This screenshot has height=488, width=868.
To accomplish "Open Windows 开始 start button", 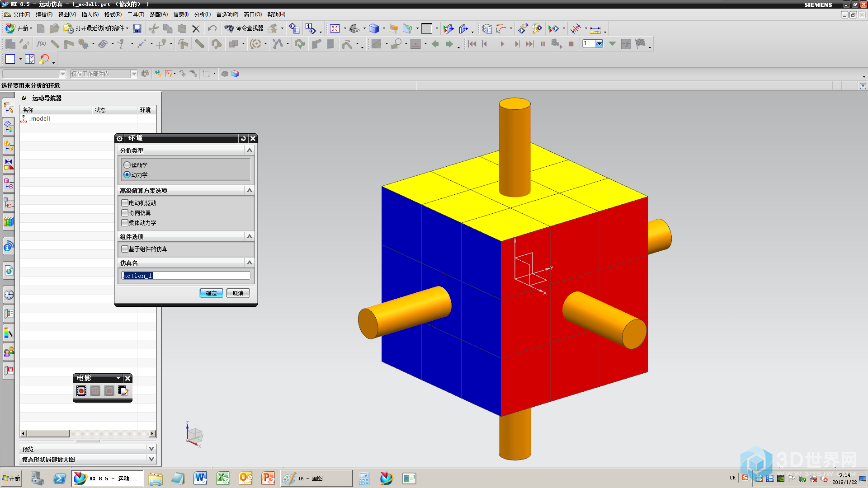I will (11, 478).
